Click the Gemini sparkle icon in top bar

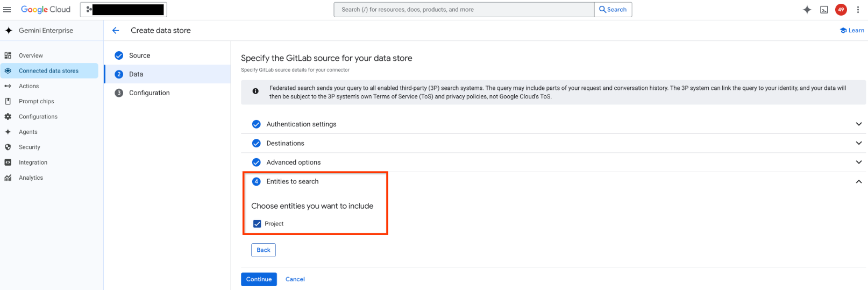[x=807, y=10]
